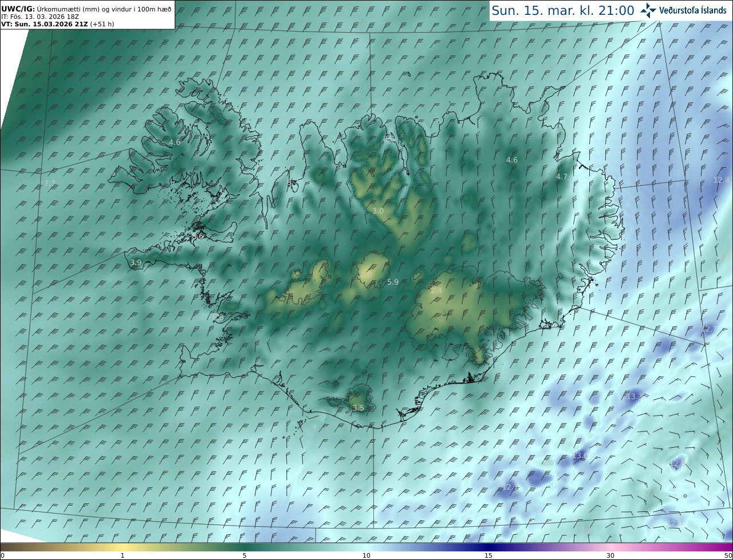Click the 8.1 value near the bottom edge
This screenshot has height=560, width=733.
tap(585, 529)
